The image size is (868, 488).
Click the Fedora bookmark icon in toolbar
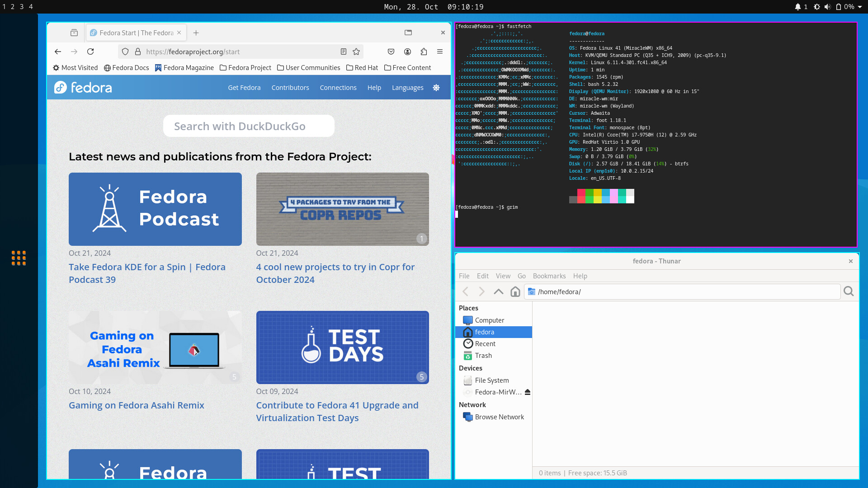click(x=159, y=67)
